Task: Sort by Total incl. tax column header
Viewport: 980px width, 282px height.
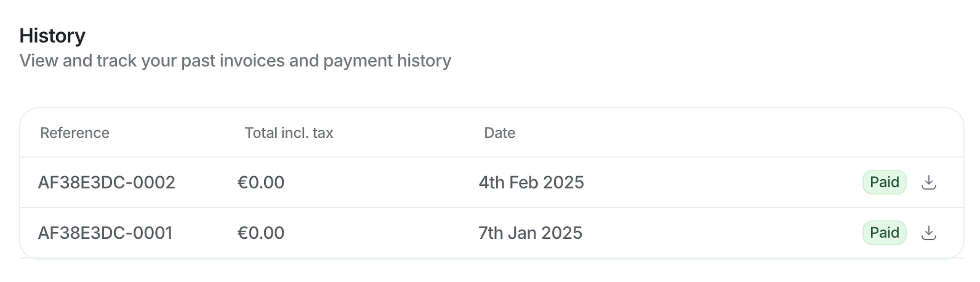Action: tap(289, 133)
